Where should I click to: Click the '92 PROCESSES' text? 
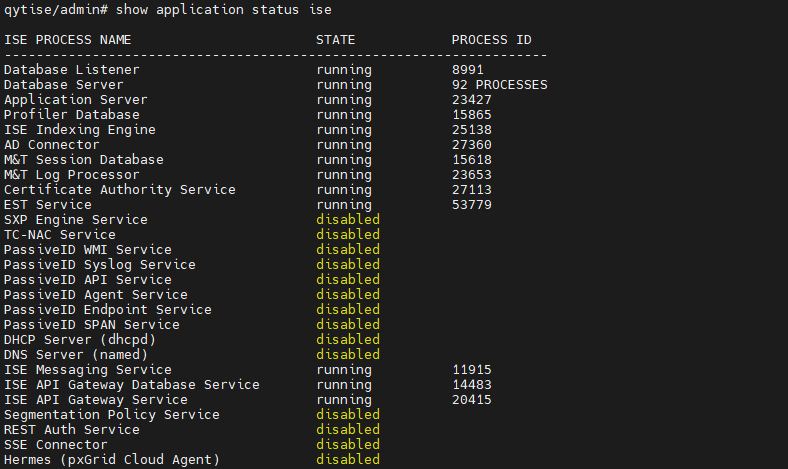coord(499,85)
